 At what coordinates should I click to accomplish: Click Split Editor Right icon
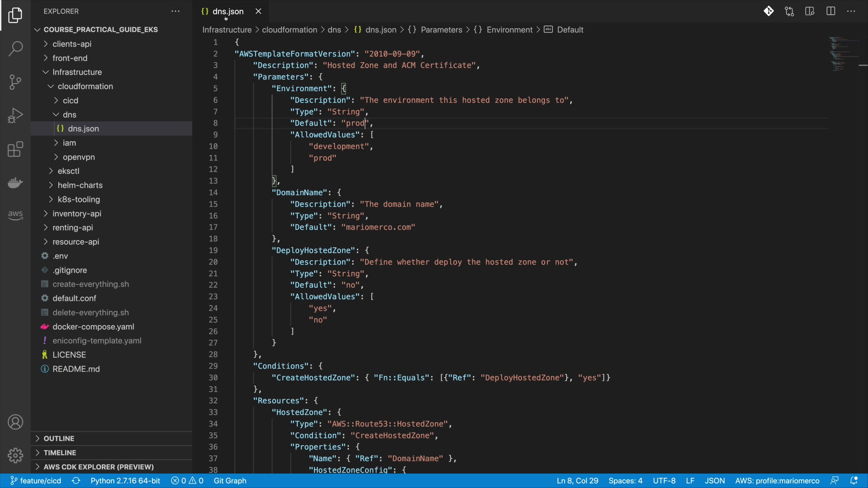pos(830,11)
